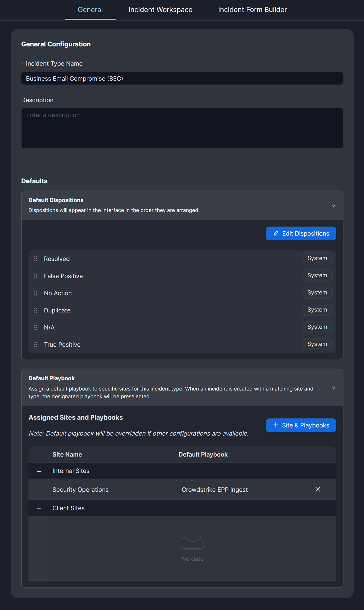364x610 pixels.
Task: Click drag handle beside False Positive
Action: pos(36,276)
